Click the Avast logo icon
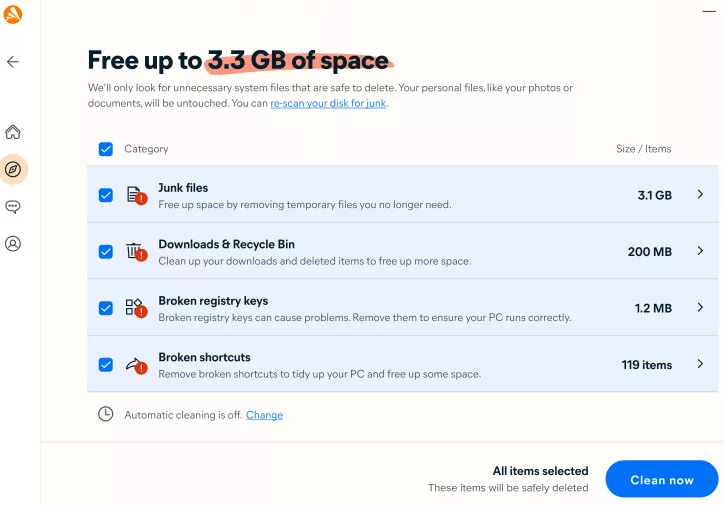The image size is (724, 505). point(13,15)
